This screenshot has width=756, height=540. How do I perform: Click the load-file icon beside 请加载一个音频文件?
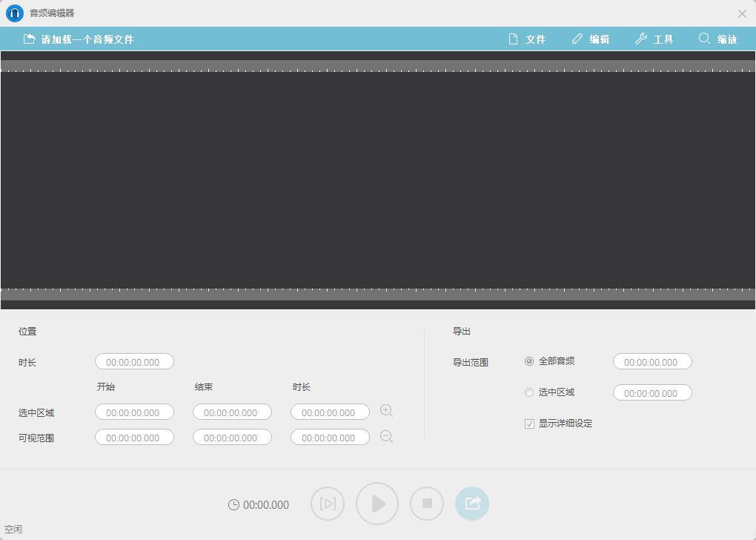[30, 39]
